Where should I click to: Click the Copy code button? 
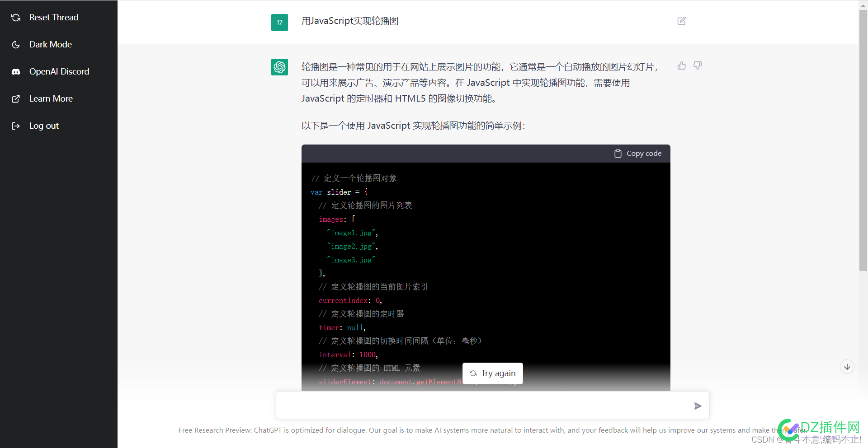(x=638, y=154)
